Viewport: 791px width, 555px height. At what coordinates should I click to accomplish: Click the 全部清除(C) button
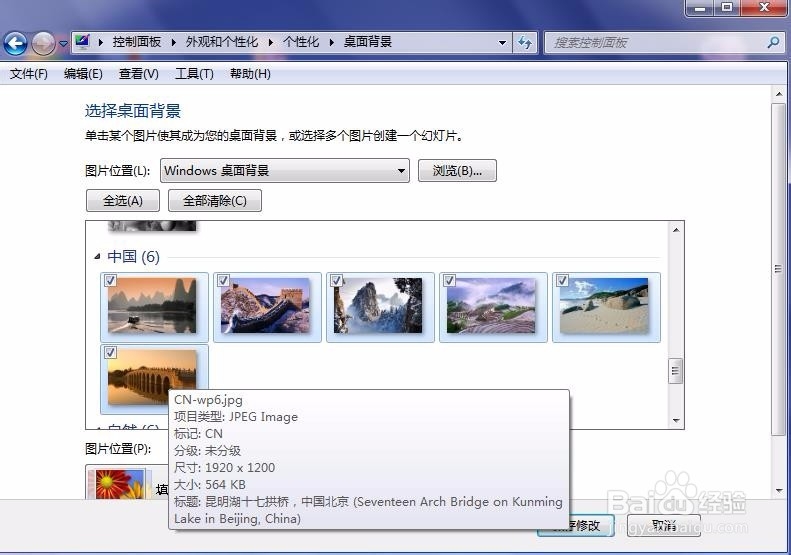[x=214, y=201]
